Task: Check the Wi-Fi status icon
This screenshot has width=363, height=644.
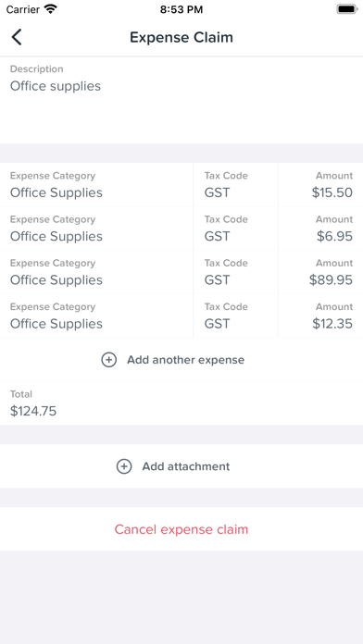Action: click(x=51, y=9)
